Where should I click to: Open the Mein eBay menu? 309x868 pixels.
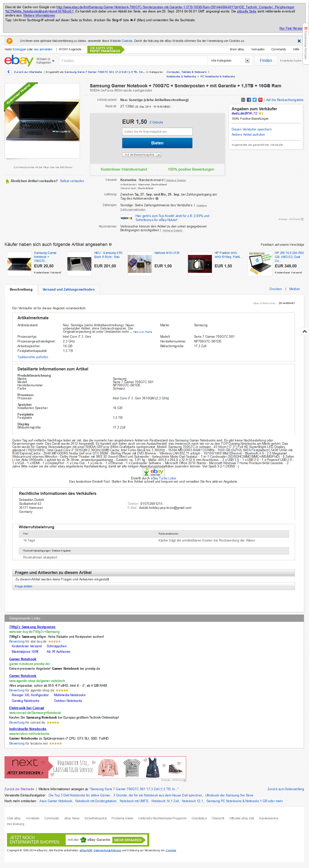tap(237, 50)
